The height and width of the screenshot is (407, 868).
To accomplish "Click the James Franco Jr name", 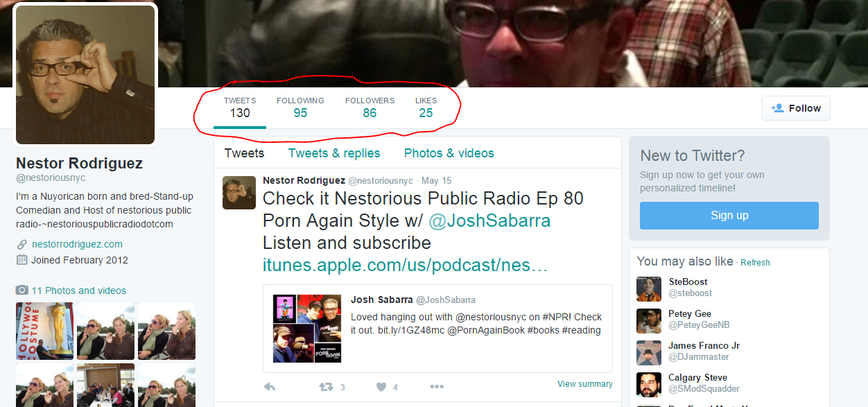I will click(704, 346).
